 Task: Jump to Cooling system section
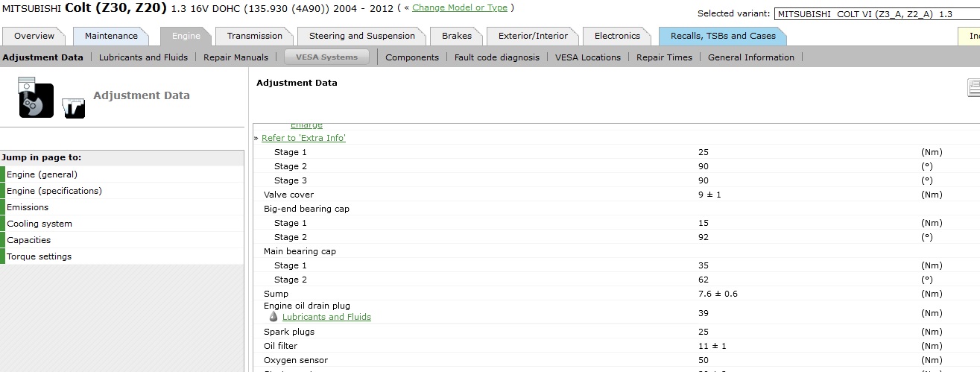122,224
